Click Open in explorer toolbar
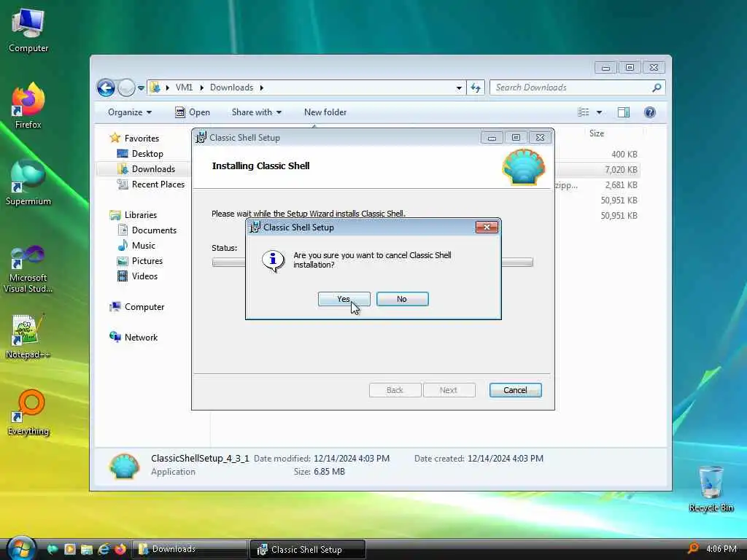 [x=193, y=112]
